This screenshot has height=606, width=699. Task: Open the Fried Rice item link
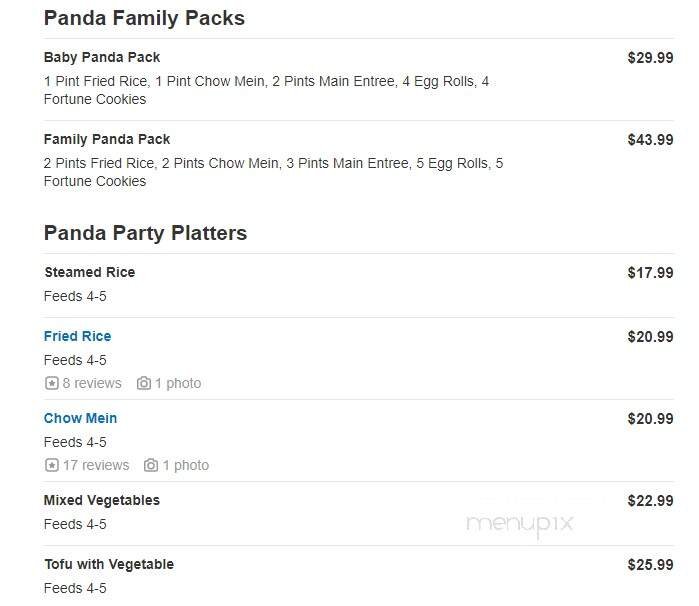77,336
